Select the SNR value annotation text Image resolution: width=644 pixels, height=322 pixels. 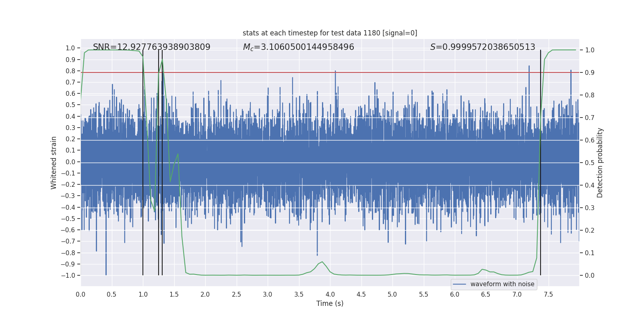point(151,47)
